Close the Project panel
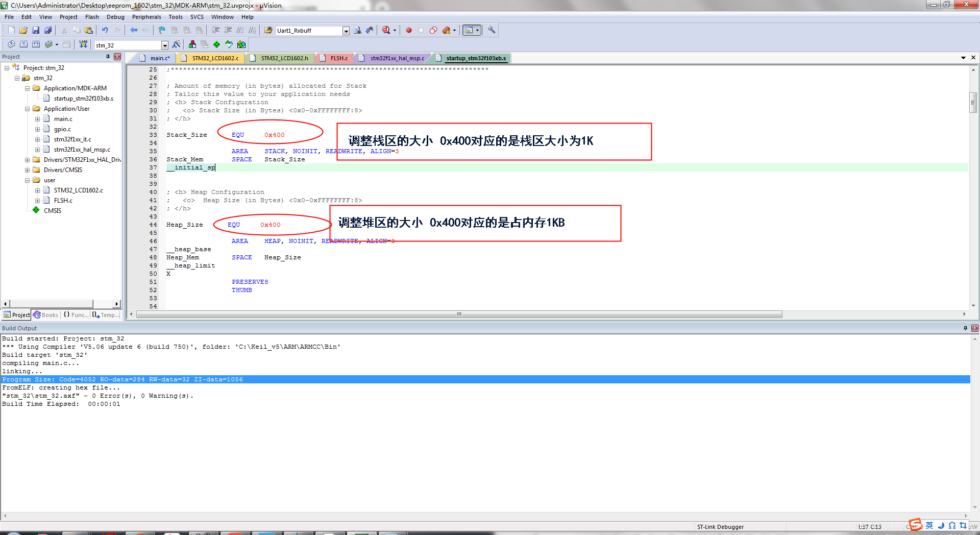The height and width of the screenshot is (535, 980). 117,57
